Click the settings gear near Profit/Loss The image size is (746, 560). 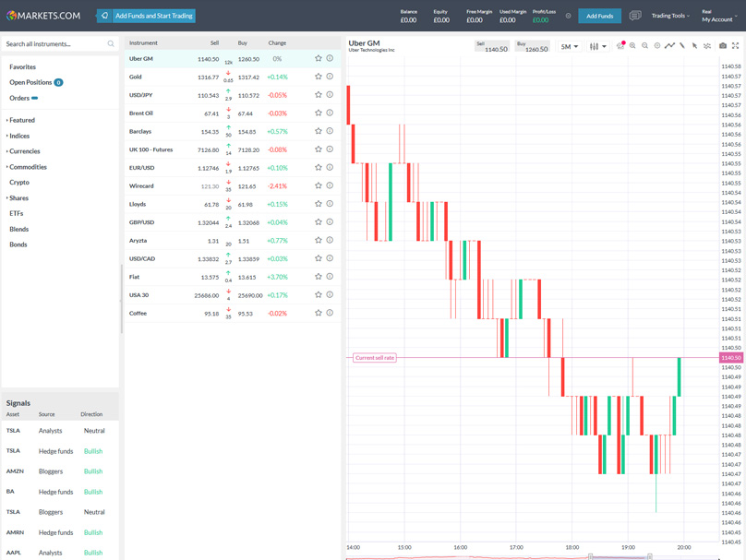click(x=568, y=16)
